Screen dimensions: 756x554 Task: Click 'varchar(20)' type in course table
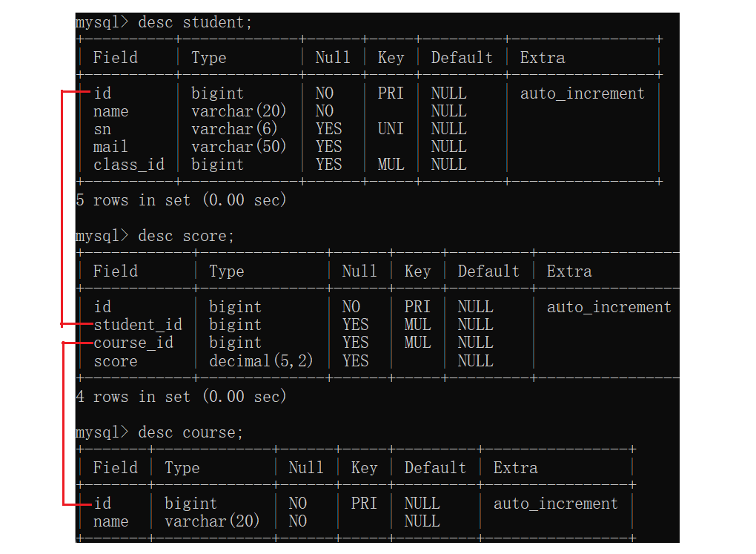click(x=212, y=521)
